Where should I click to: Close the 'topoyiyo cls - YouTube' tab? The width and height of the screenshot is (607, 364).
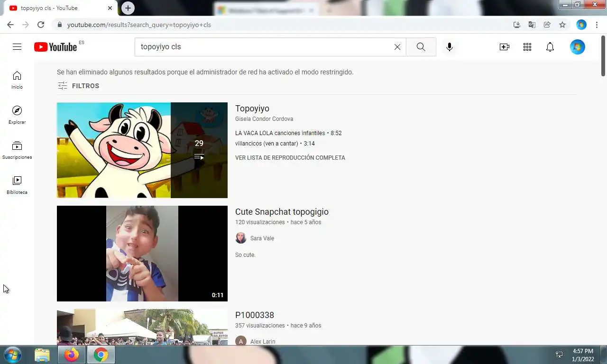(x=110, y=8)
